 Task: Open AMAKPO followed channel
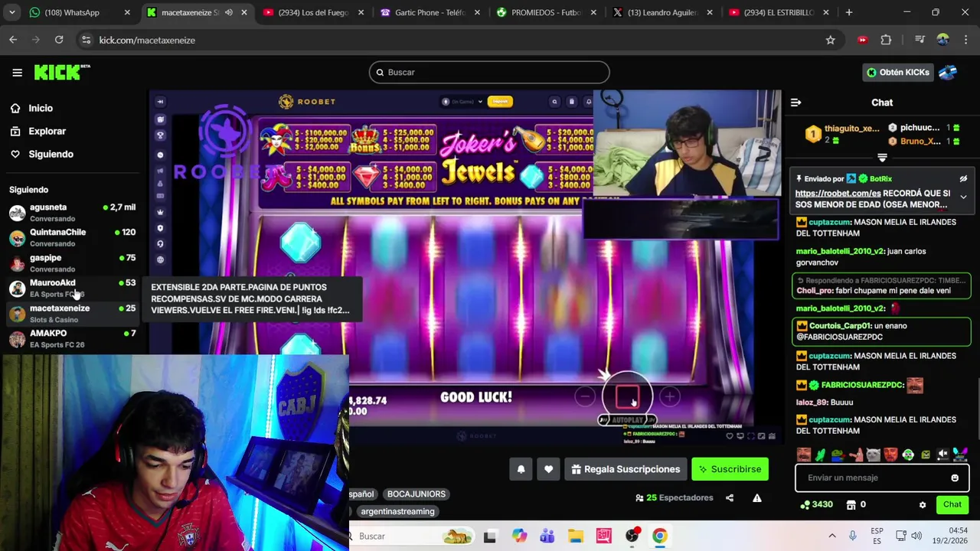[x=73, y=339]
